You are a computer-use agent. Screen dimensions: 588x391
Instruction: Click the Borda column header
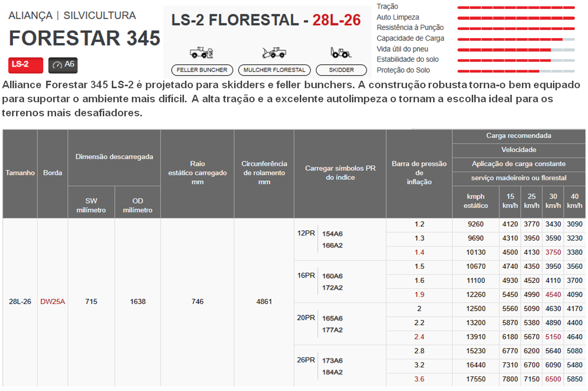[53, 173]
